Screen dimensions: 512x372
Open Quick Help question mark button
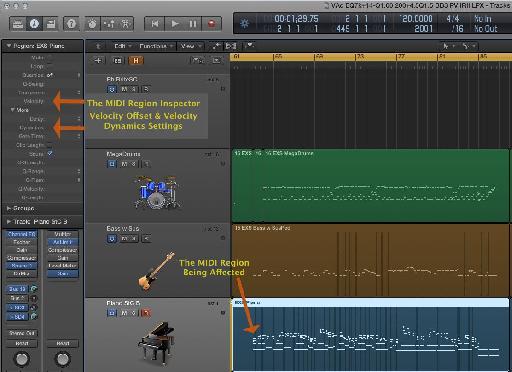(x=71, y=24)
